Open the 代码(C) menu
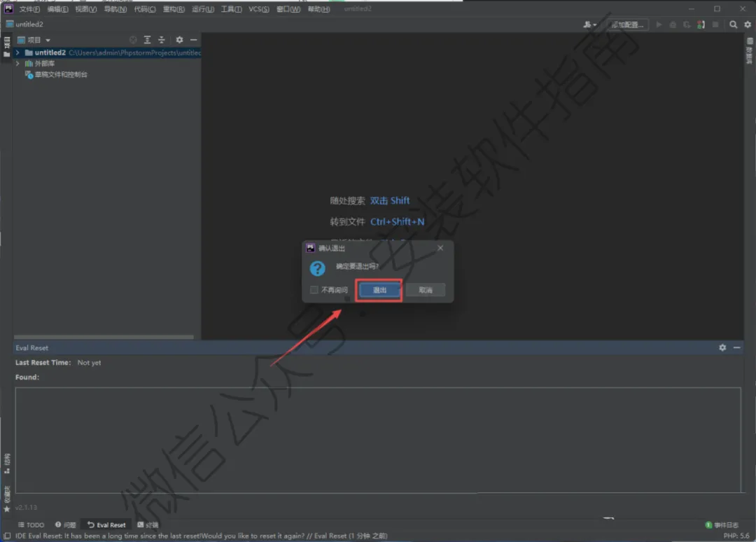Viewport: 756px width, 542px height. (x=145, y=9)
